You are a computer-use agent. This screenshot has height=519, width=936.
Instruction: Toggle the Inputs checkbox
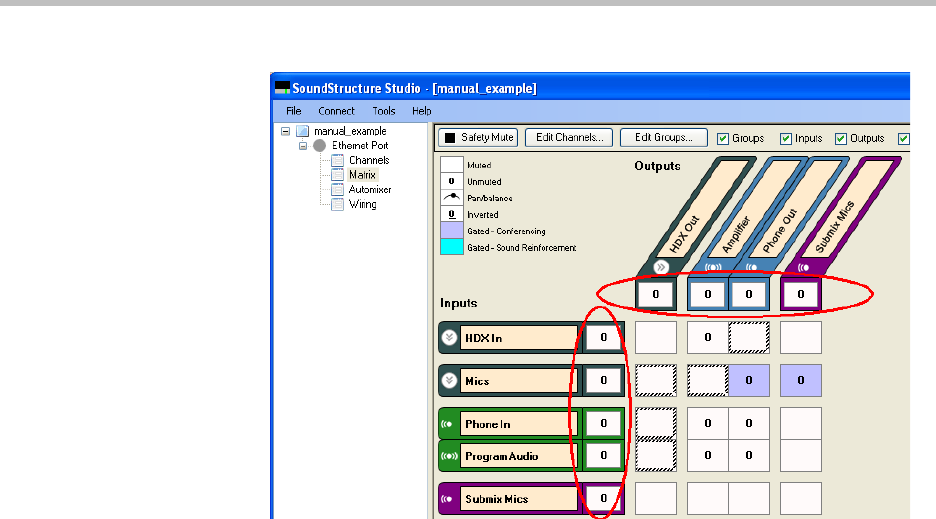(x=785, y=139)
